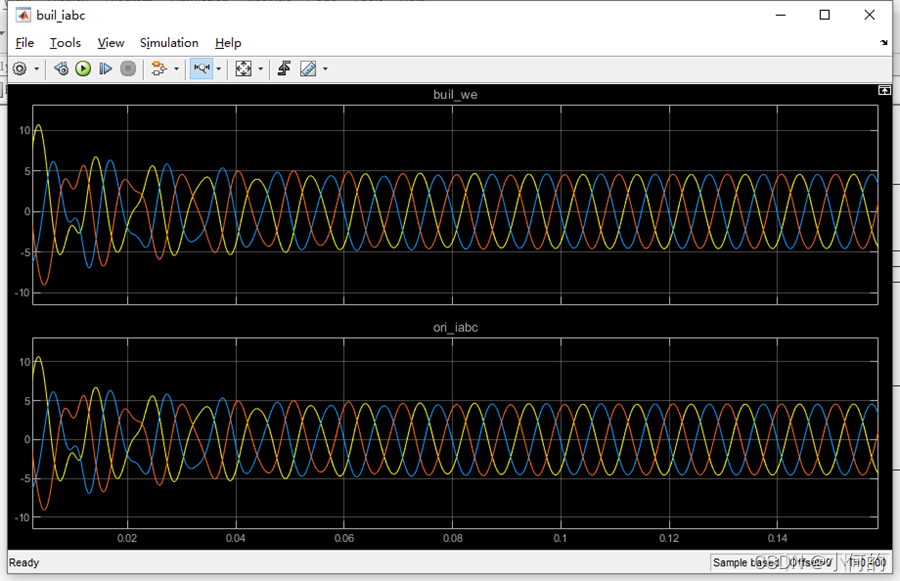Open the scope Configuration Properties gear icon
The image size is (900, 581).
[x=20, y=69]
